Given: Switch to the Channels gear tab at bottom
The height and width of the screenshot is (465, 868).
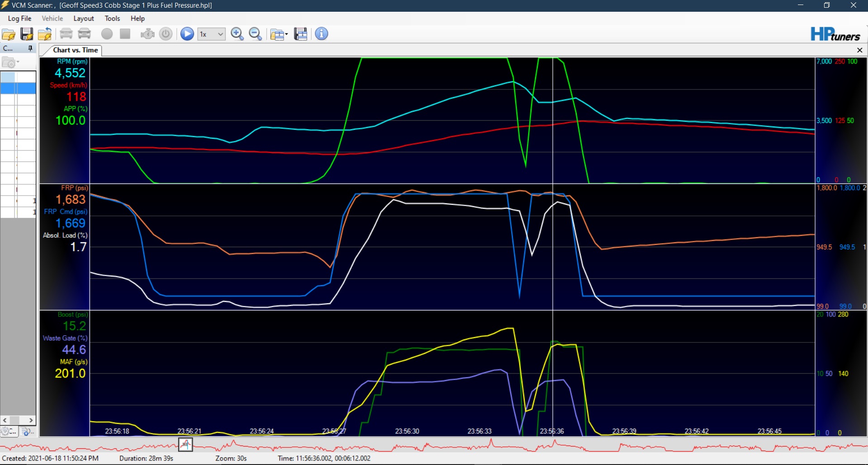Looking at the screenshot, I should coord(9,432).
